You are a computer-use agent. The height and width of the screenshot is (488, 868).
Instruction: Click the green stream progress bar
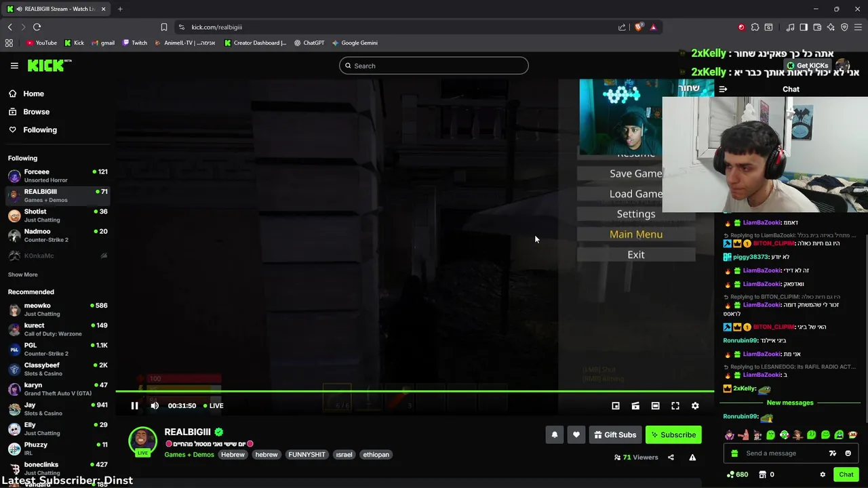[414, 391]
